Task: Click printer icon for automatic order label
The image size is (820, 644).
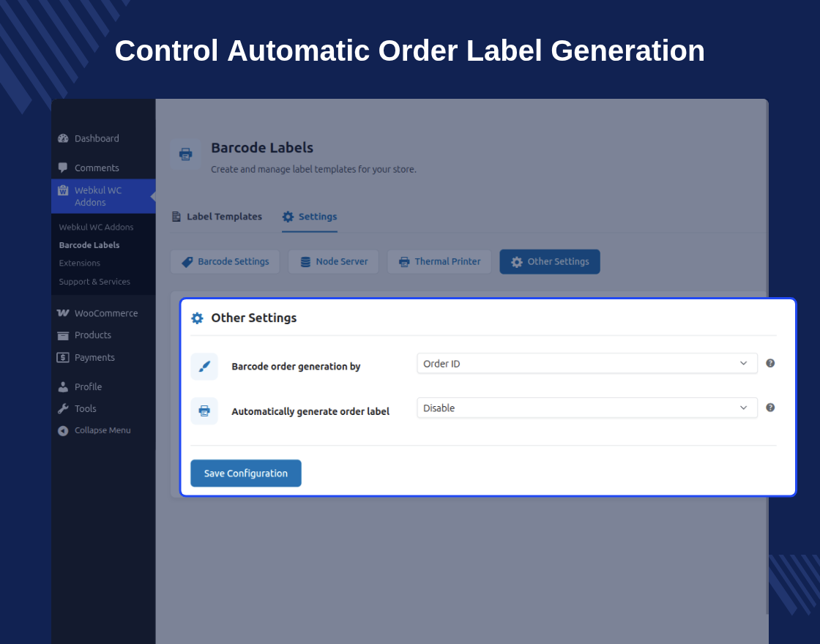Action: [204, 411]
